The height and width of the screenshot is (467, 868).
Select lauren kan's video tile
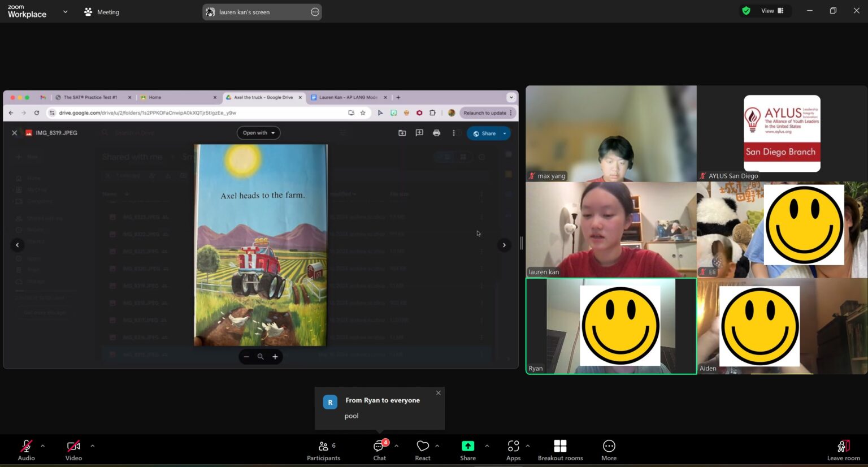coord(611,230)
